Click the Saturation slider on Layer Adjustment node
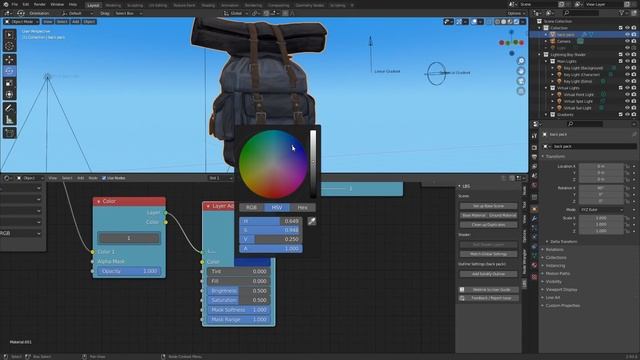This screenshot has width=640, height=360. [238, 300]
